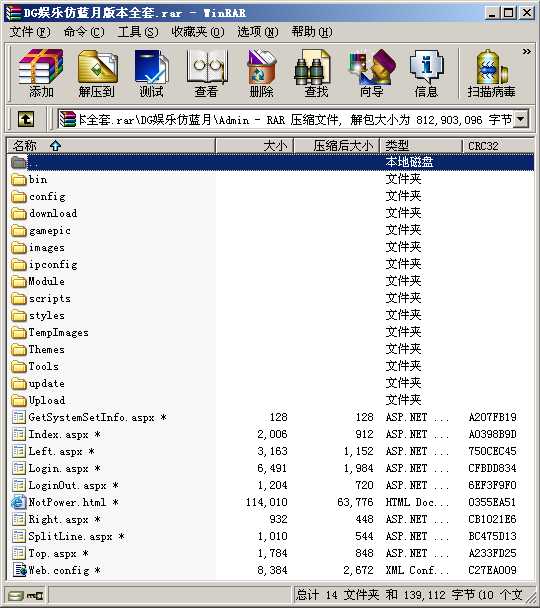The image size is (540, 608).
Task: Show more toolbar buttons chevron
Action: click(x=526, y=52)
